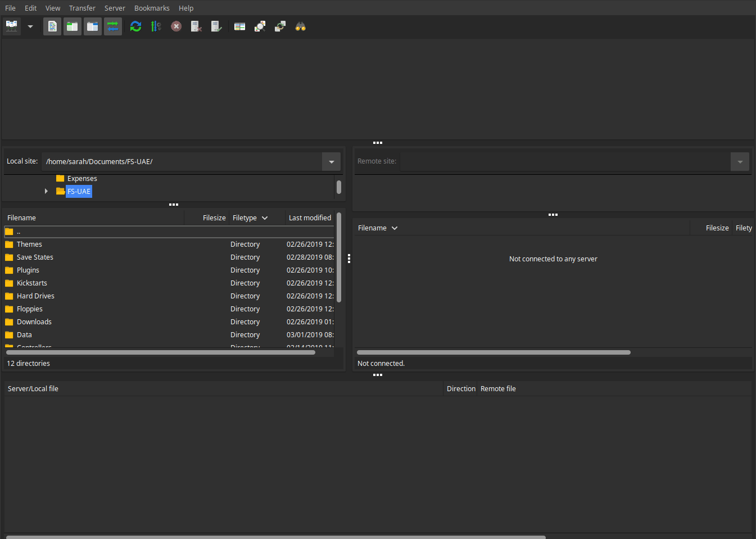
Task: Sort local files by Filetype column
Action: pos(246,218)
